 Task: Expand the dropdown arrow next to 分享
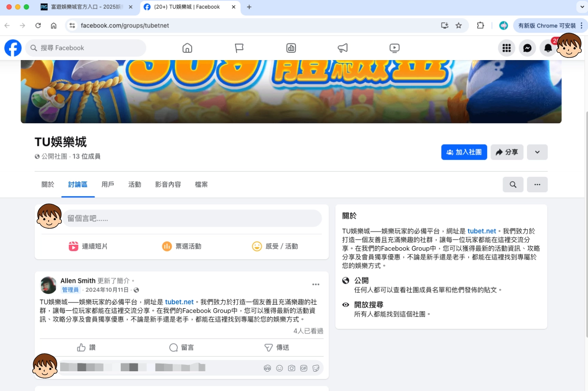[x=537, y=152]
